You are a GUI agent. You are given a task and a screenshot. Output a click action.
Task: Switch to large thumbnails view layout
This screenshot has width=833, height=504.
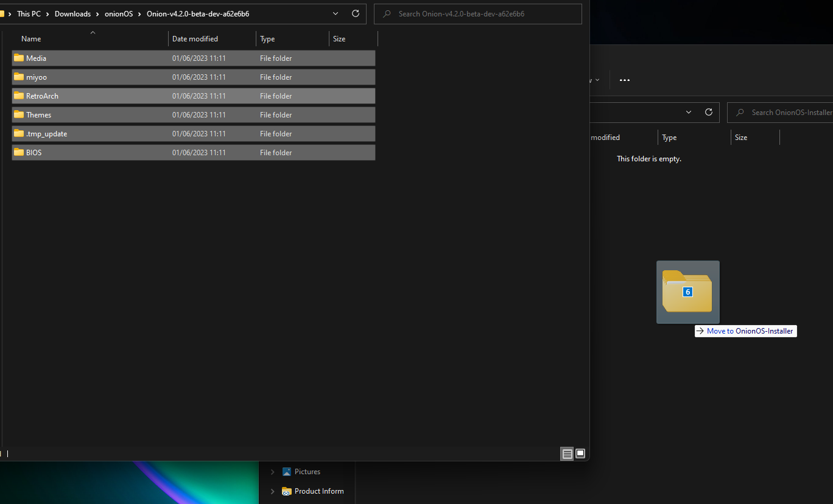click(580, 453)
